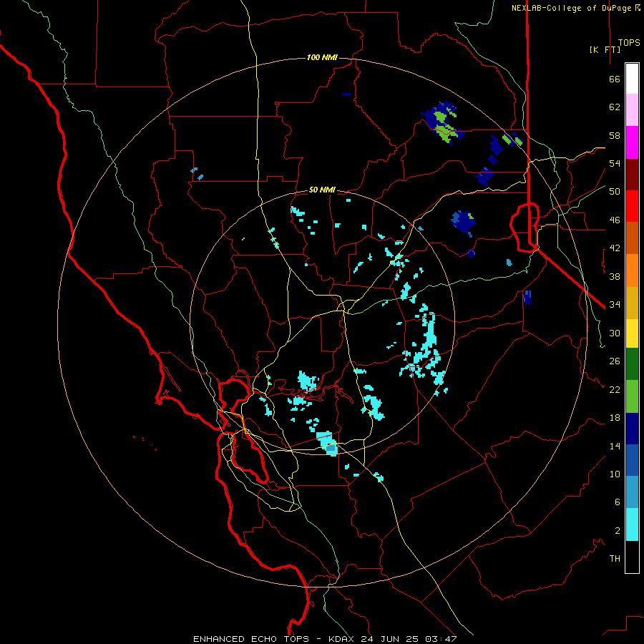Click the legend value '66'

click(615, 79)
